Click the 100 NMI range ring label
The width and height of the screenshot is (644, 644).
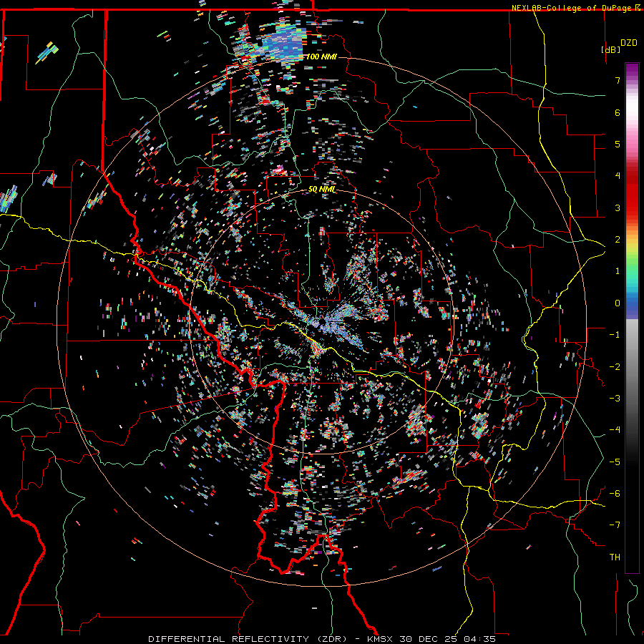click(x=321, y=57)
